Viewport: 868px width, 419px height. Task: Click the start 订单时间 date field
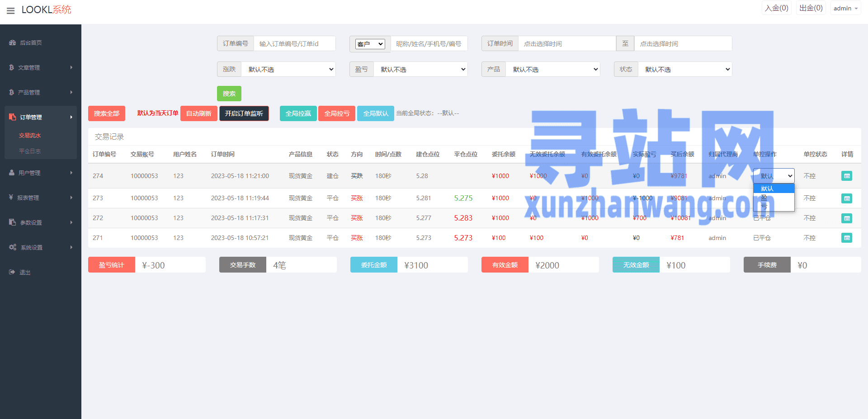[x=567, y=43]
